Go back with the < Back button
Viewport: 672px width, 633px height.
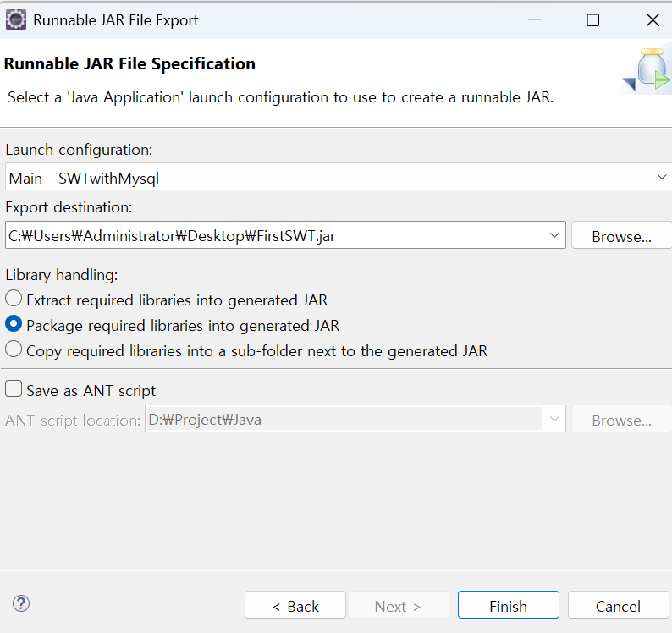coord(295,605)
